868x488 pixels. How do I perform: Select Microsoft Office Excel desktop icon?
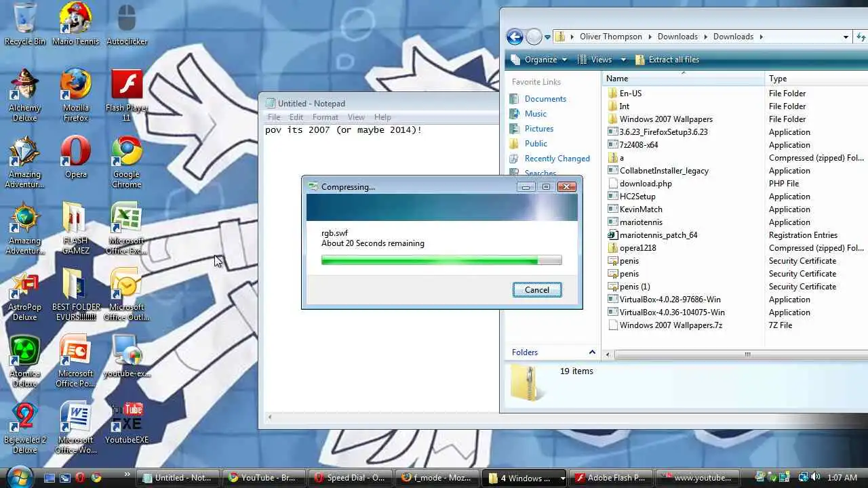(x=127, y=228)
